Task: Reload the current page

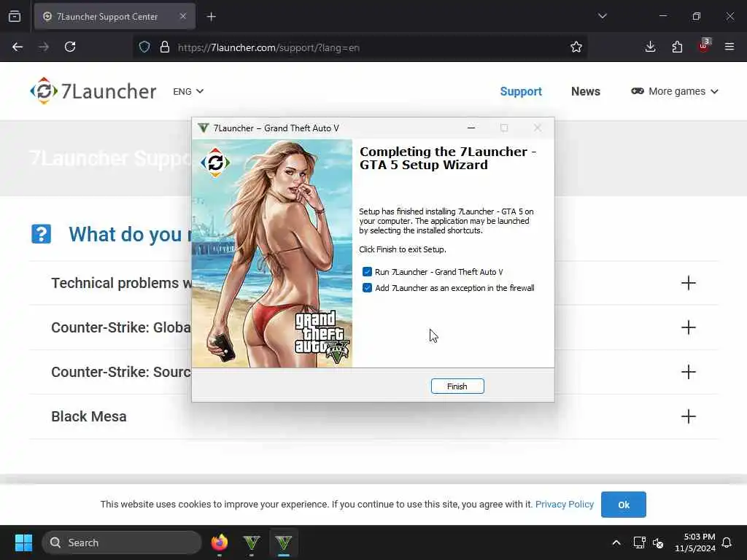Action: [x=70, y=47]
